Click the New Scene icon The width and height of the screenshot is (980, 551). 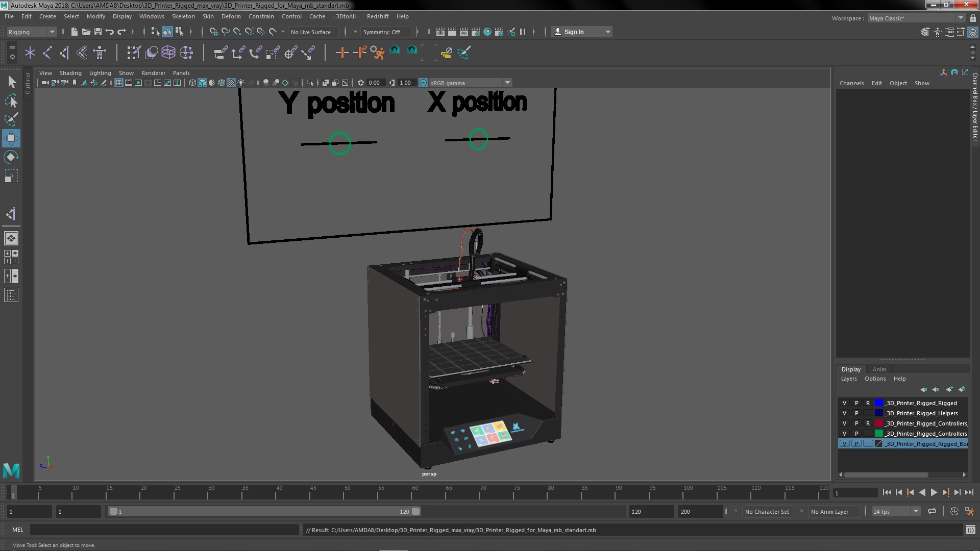tap(74, 32)
